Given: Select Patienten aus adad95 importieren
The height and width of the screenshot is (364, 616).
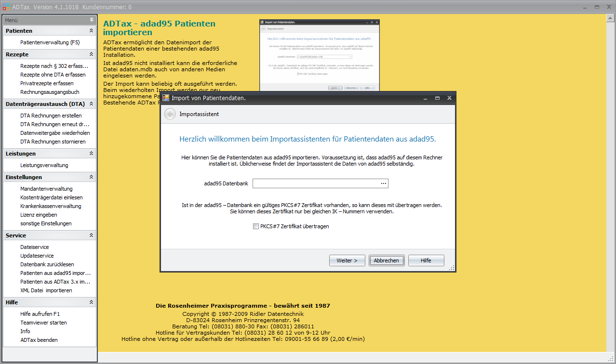Looking at the screenshot, I should click(x=55, y=273).
